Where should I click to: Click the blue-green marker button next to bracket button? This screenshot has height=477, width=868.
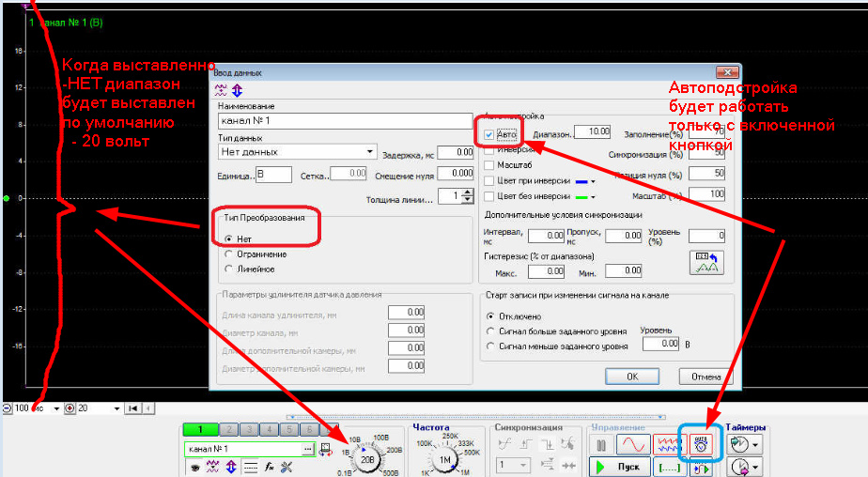(x=701, y=468)
